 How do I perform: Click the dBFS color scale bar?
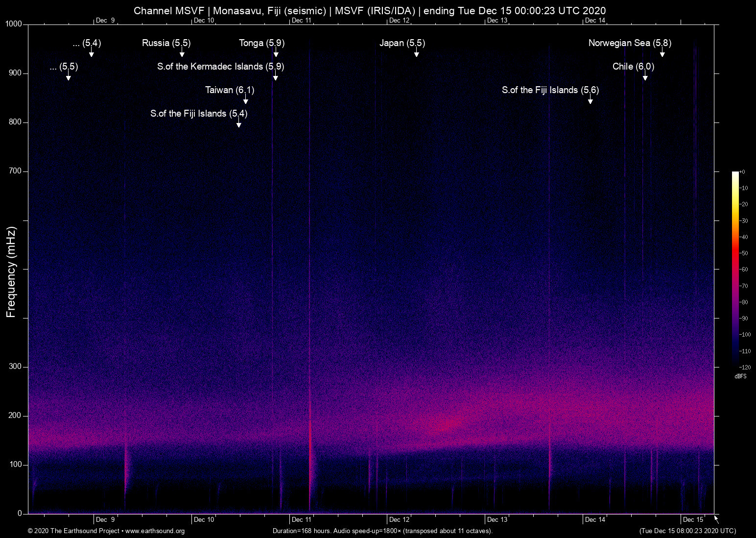[735, 269]
